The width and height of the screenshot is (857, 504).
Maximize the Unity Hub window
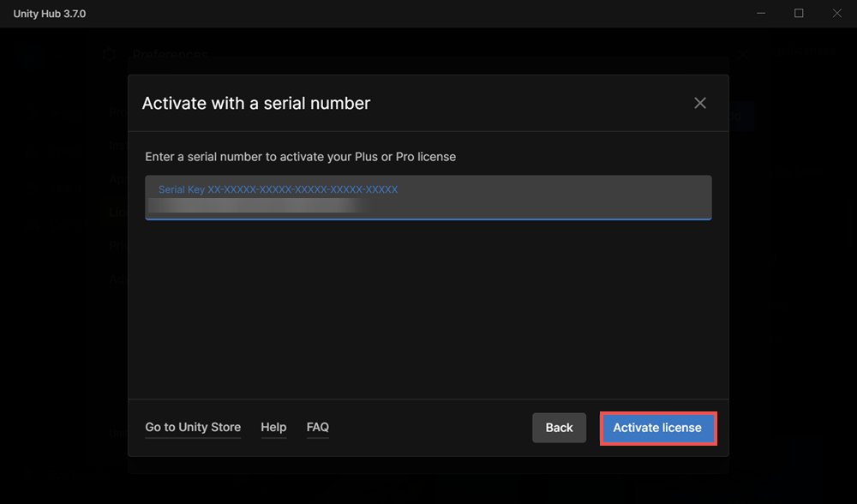(798, 13)
